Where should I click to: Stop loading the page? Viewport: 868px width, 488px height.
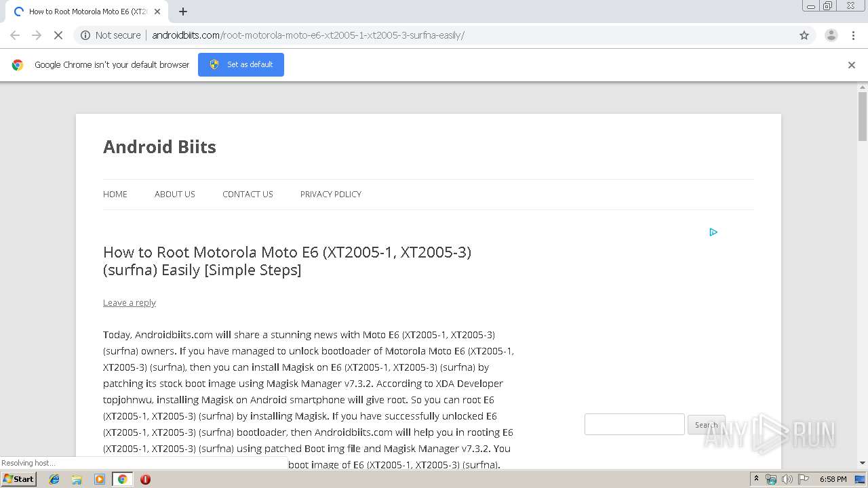58,35
